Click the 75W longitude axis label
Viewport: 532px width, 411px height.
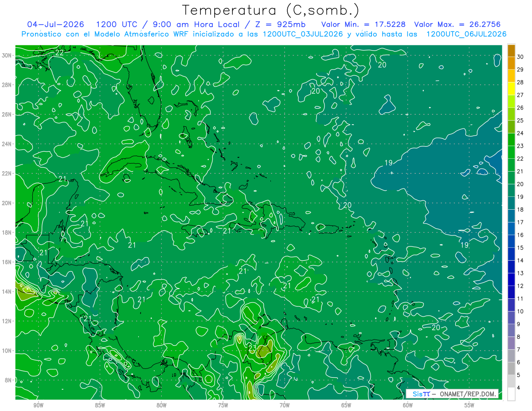223,406
